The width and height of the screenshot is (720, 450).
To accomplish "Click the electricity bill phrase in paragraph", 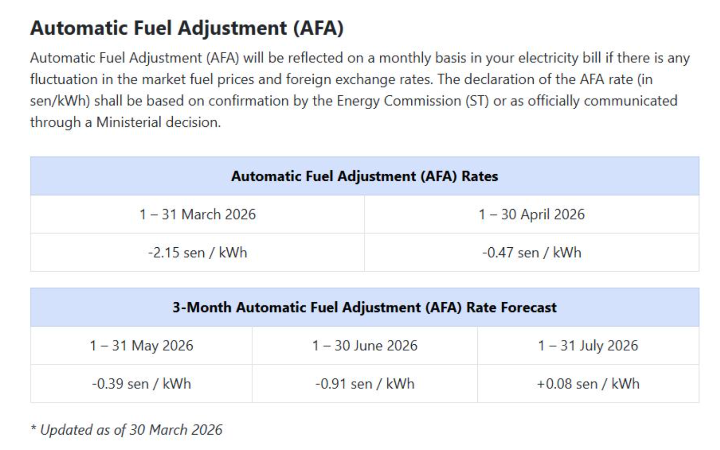I will [x=558, y=58].
